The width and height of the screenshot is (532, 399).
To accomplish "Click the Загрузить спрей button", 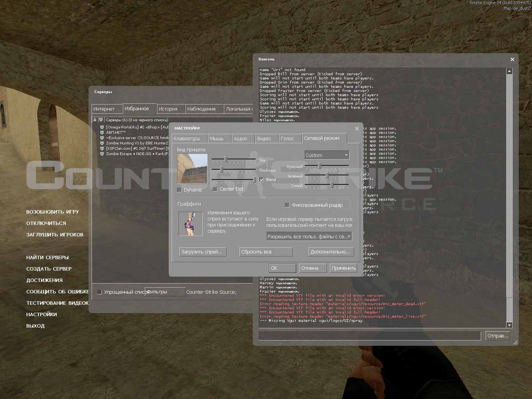I will [x=203, y=252].
